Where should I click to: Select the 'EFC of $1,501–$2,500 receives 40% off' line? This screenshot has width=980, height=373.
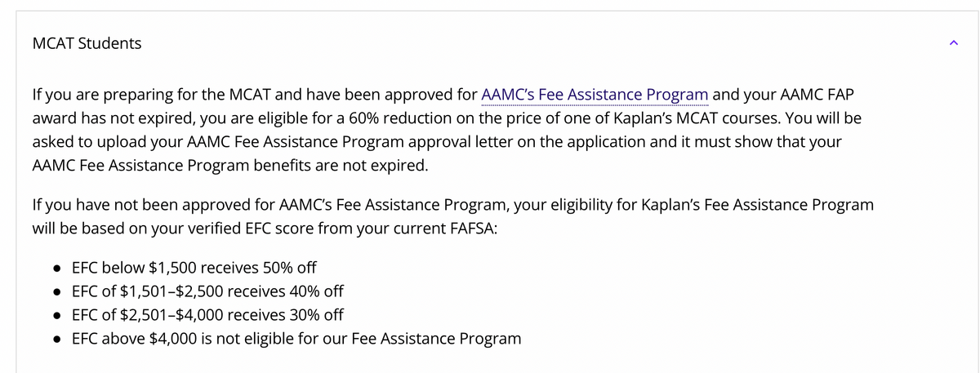(208, 291)
